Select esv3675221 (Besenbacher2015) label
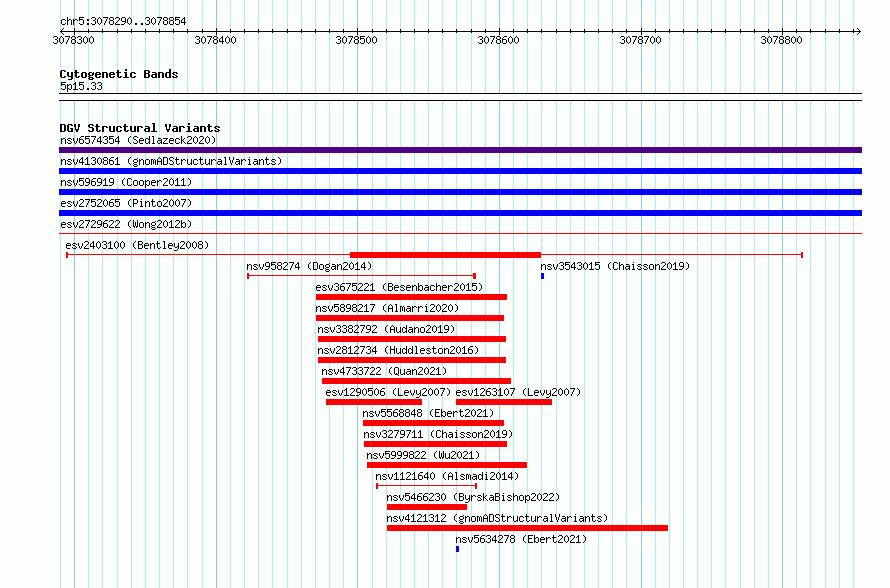This screenshot has width=890, height=588. pyautogui.click(x=399, y=287)
